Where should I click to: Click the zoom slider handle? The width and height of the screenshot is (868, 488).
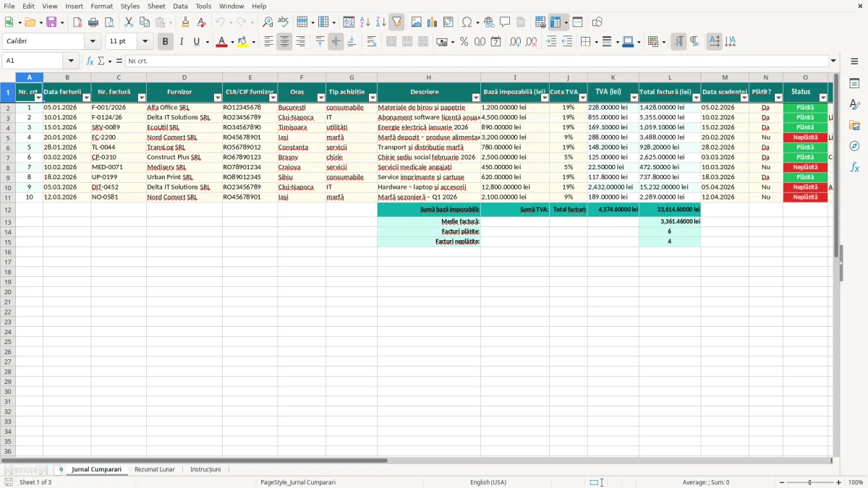click(x=810, y=482)
